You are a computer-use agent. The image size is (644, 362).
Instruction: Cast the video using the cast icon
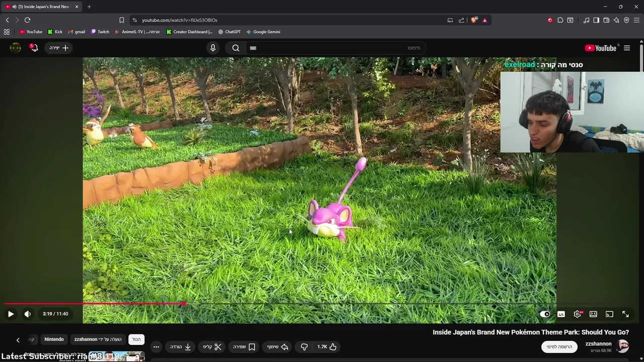pos(609,314)
